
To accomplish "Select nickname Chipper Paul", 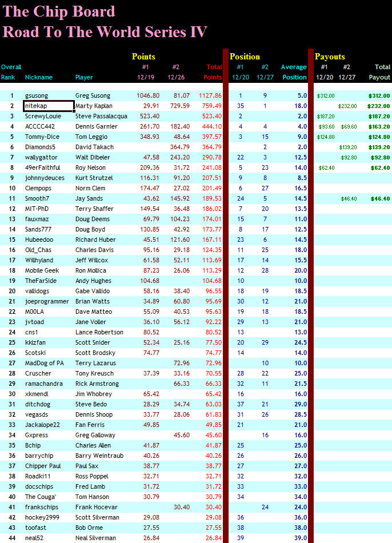I will pos(43,466).
